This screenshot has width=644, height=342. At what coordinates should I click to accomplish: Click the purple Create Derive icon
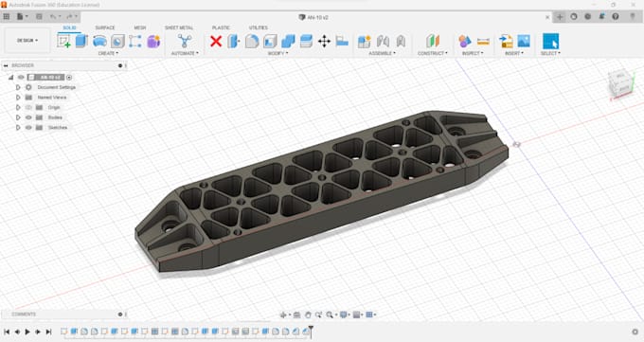click(x=153, y=41)
